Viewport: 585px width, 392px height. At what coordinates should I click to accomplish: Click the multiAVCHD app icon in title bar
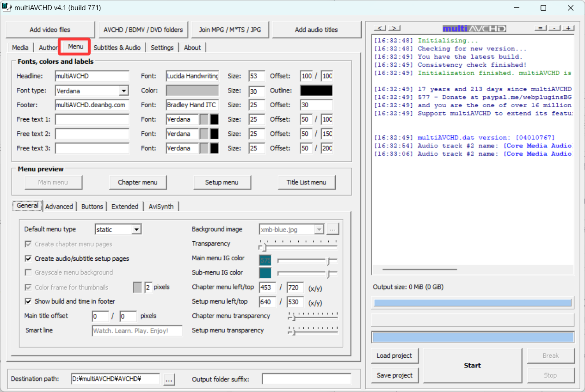pyautogui.click(x=7, y=7)
